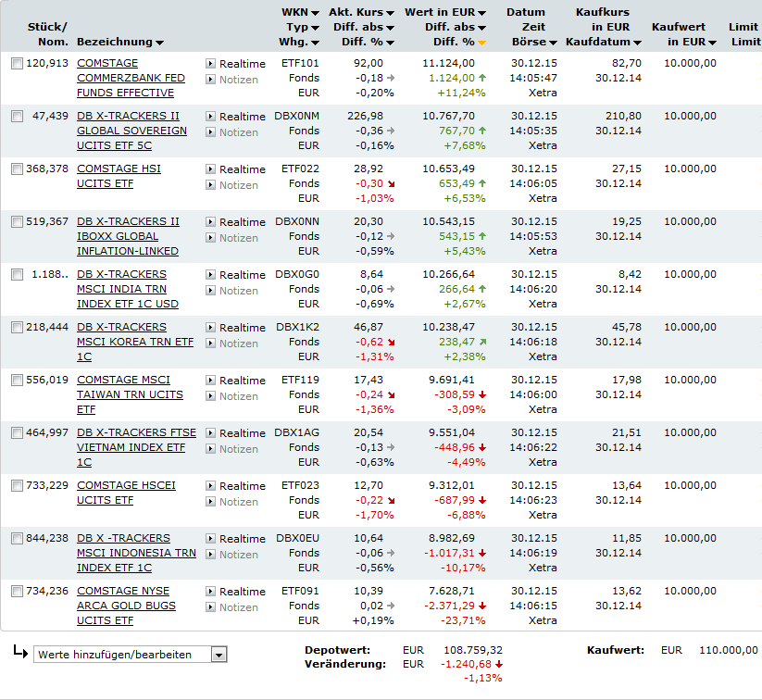The height and width of the screenshot is (700, 762).
Task: Open IBOXX GLOBAL INFLATION-LINKED fund link
Action: click(128, 236)
